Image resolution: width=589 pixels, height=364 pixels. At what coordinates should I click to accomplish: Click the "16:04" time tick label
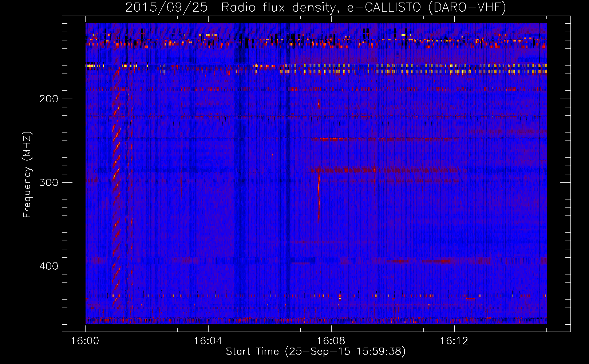pos(208,341)
